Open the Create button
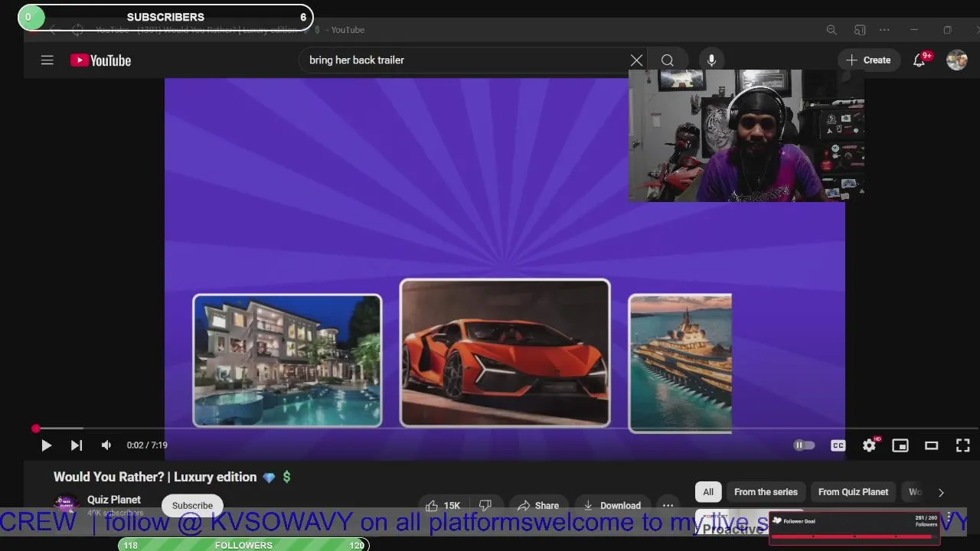Screen dimensions: 980x551 868,60
